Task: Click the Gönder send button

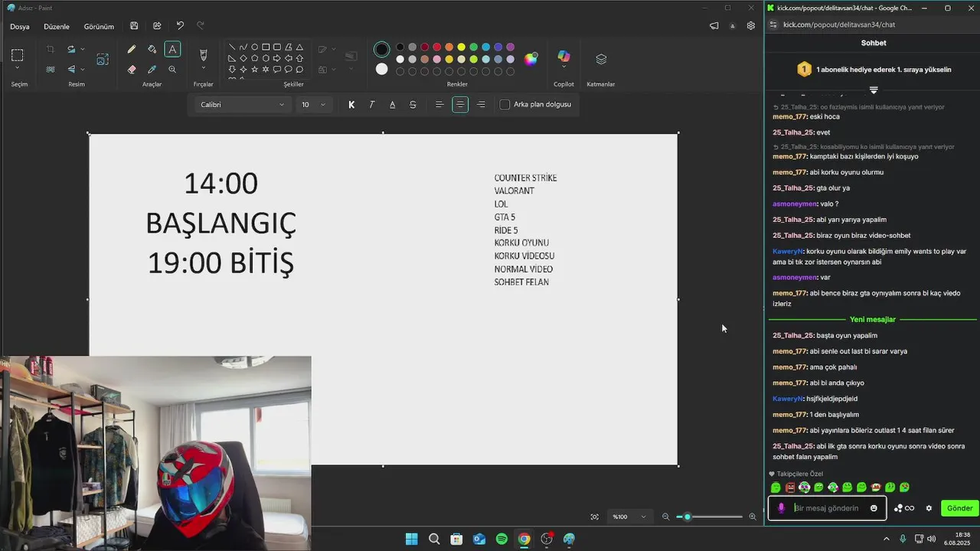Action: [959, 508]
